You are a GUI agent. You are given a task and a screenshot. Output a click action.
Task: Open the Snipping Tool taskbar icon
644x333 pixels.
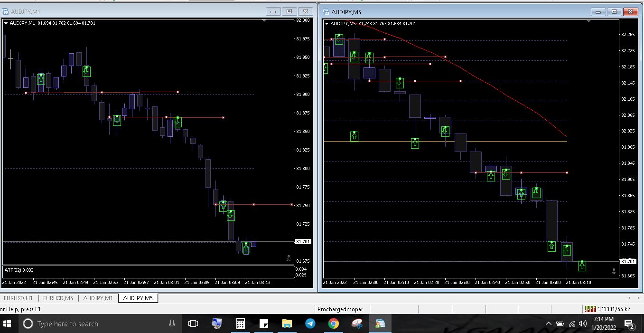point(357,323)
